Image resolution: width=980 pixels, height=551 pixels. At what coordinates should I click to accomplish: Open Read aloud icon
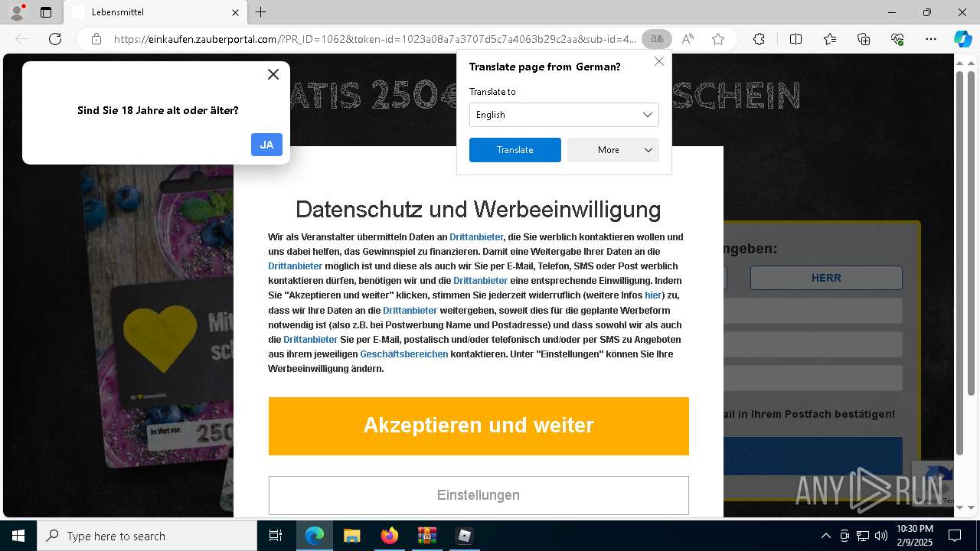coord(688,39)
